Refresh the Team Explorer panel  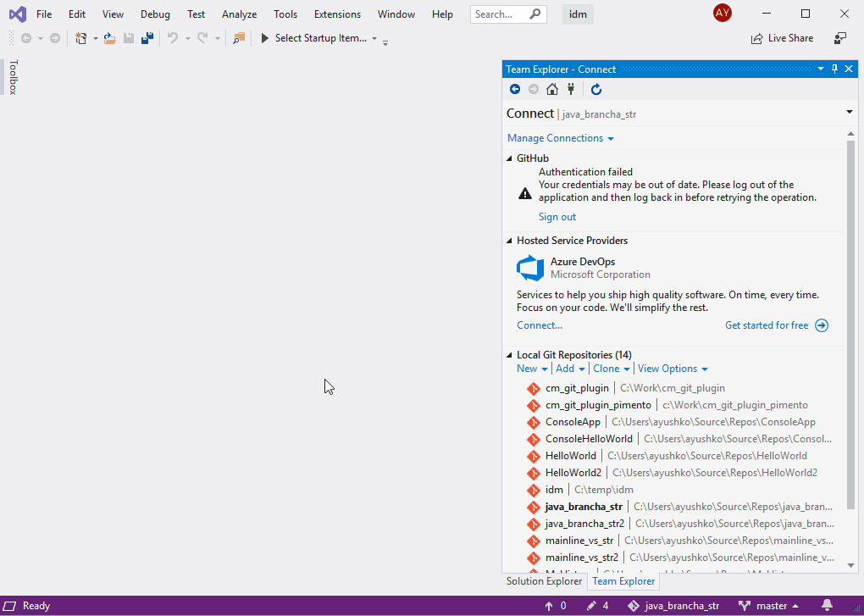[x=596, y=89]
